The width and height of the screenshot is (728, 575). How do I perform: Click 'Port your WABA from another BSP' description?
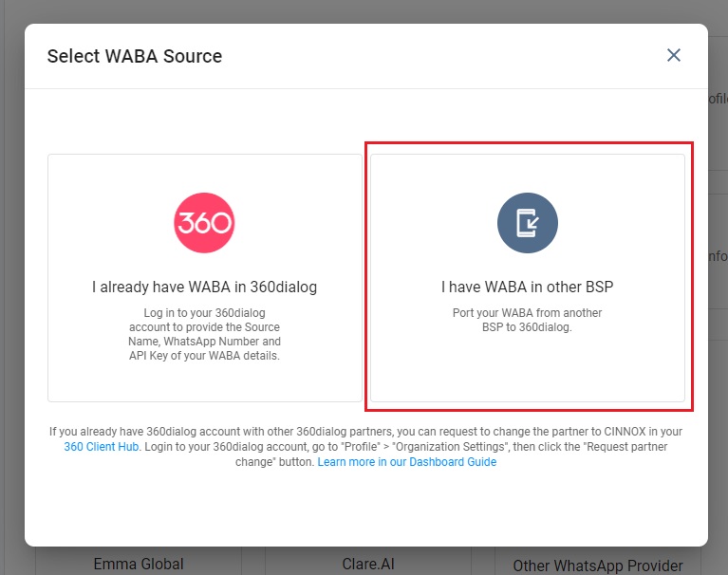pos(528,320)
